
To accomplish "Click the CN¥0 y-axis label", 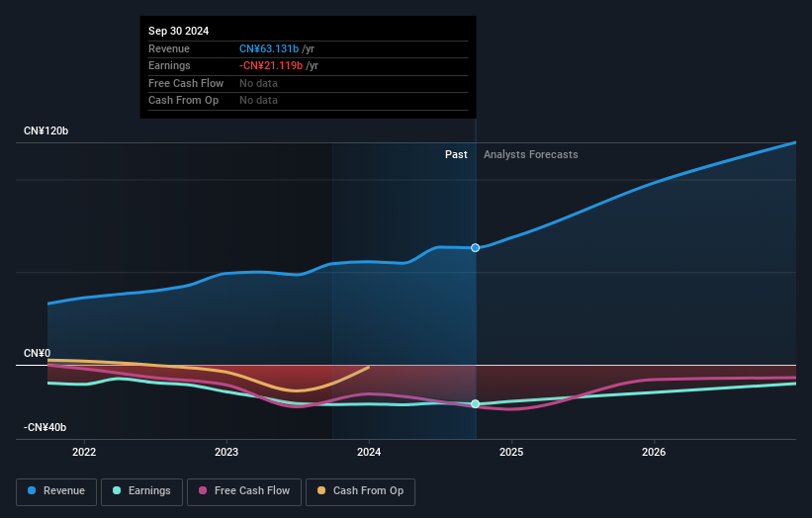I will (x=38, y=353).
